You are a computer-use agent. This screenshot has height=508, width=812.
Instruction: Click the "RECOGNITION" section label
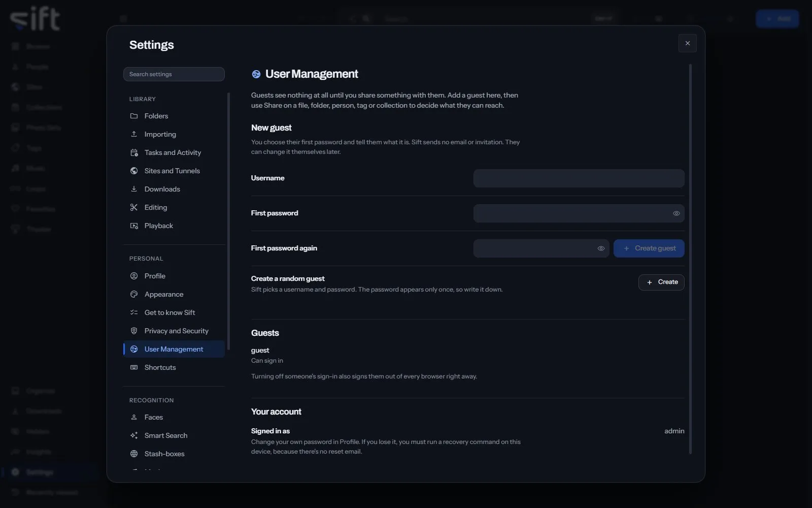pos(152,400)
